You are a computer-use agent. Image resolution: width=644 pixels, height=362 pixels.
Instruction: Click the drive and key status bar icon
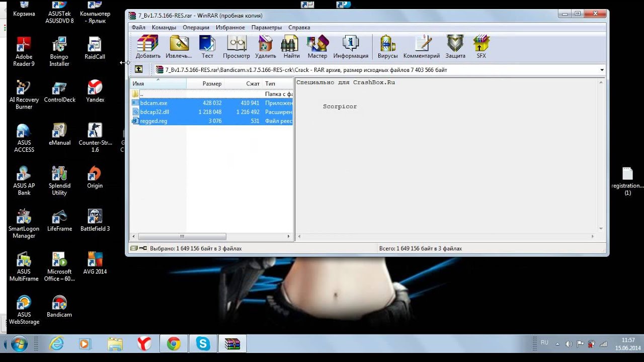click(x=138, y=248)
